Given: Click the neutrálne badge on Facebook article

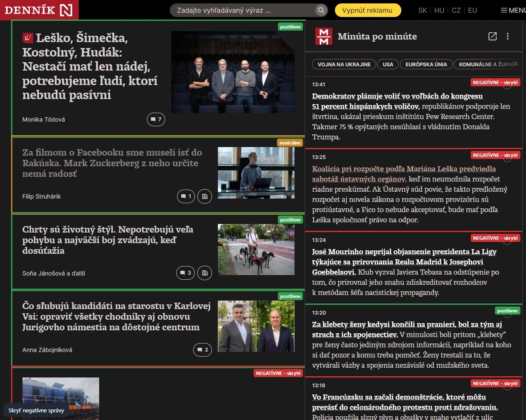Looking at the screenshot, I should coord(290,143).
